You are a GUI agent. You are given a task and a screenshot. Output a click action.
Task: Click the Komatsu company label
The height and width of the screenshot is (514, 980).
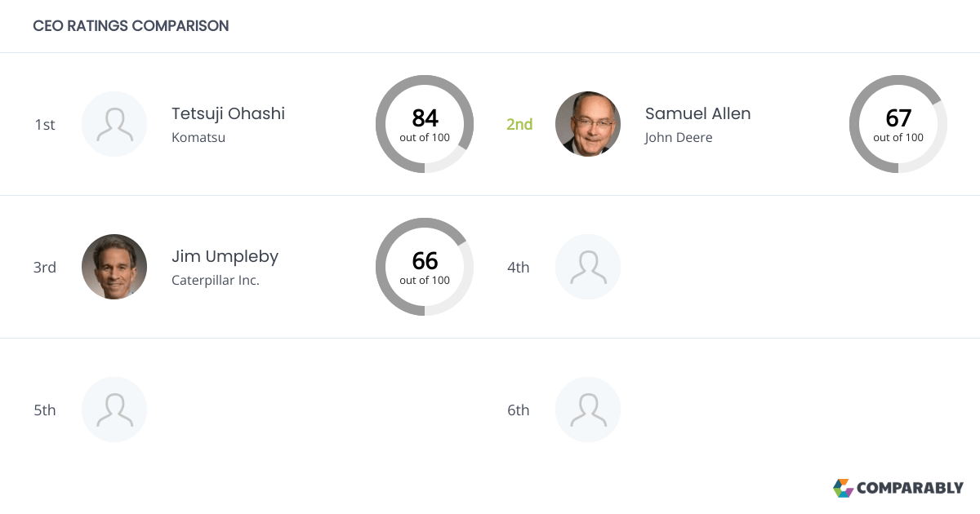point(198,137)
